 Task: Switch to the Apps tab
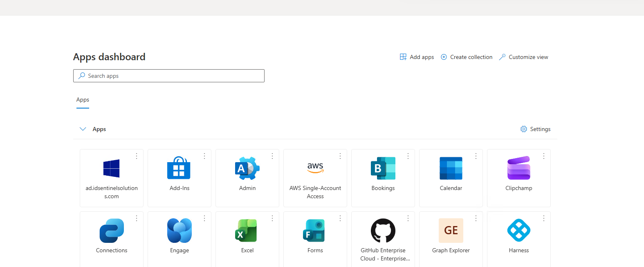point(83,100)
